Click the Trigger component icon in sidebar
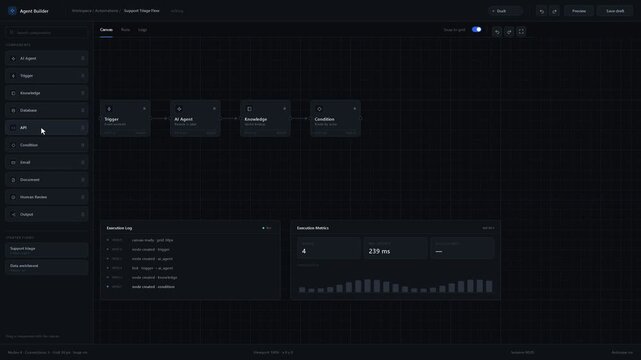This screenshot has height=360, width=641. tap(13, 76)
